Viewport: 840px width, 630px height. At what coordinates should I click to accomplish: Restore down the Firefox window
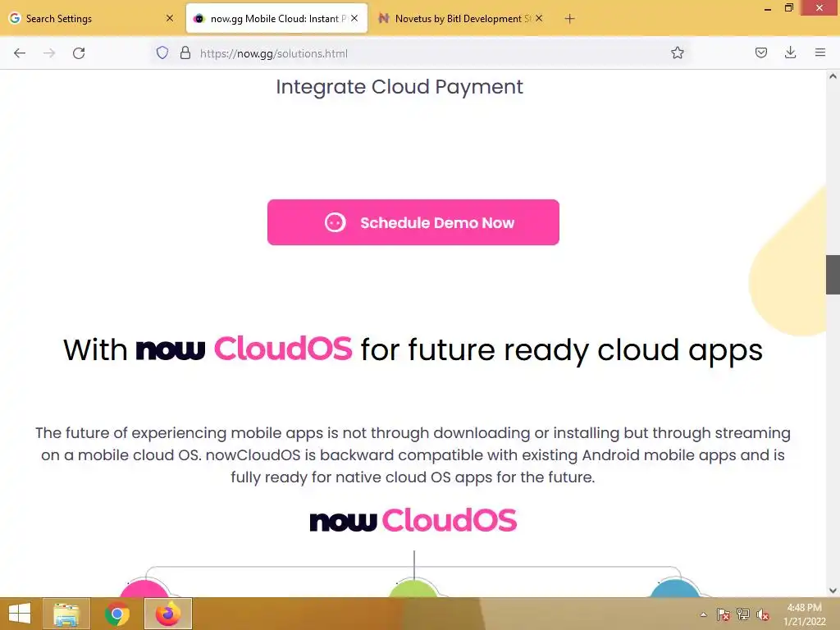click(788, 8)
